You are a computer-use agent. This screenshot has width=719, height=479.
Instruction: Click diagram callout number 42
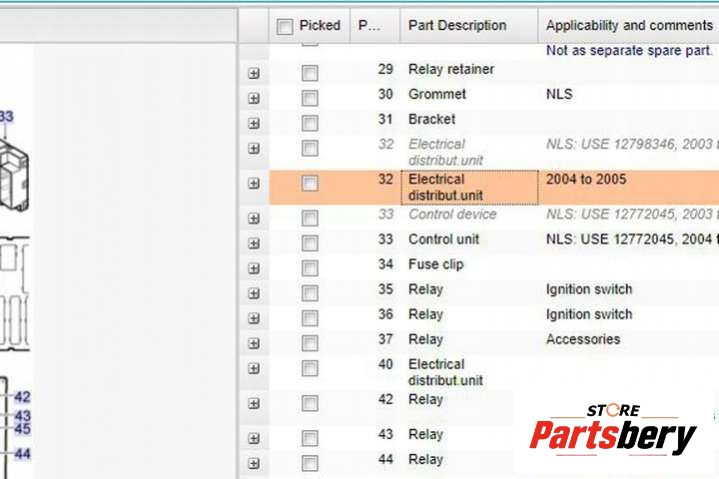tap(22, 397)
